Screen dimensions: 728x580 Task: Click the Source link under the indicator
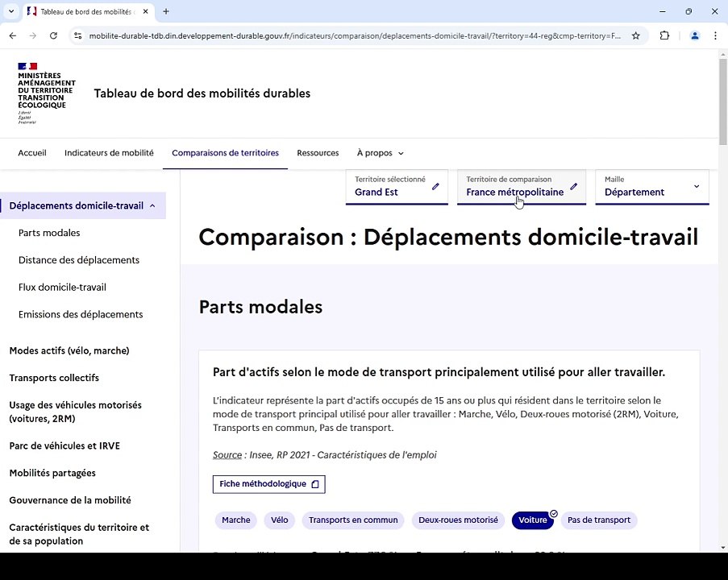pyautogui.click(x=227, y=455)
